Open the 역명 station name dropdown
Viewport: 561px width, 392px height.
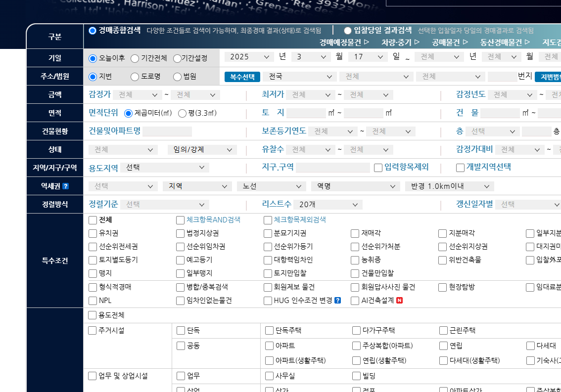pyautogui.click(x=356, y=186)
